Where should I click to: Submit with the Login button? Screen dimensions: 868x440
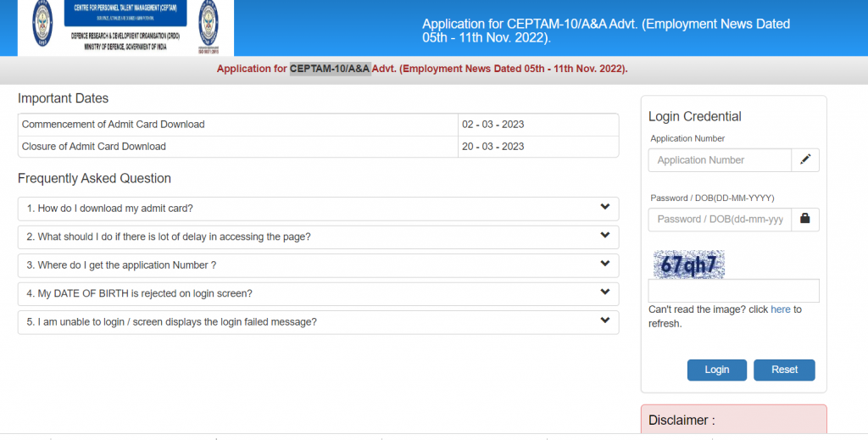717,370
